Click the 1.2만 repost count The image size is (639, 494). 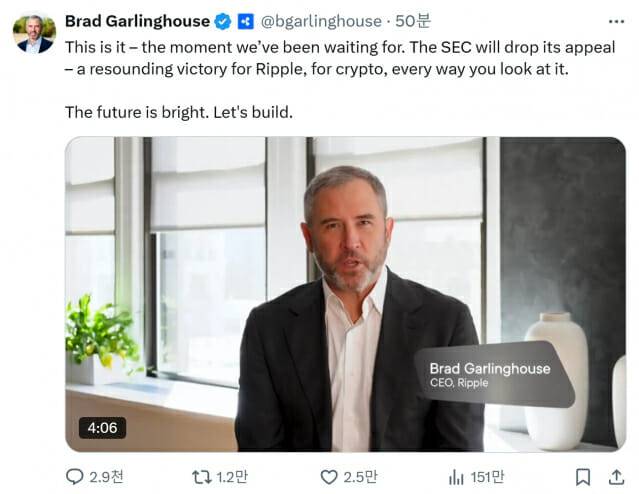pyautogui.click(x=235, y=477)
